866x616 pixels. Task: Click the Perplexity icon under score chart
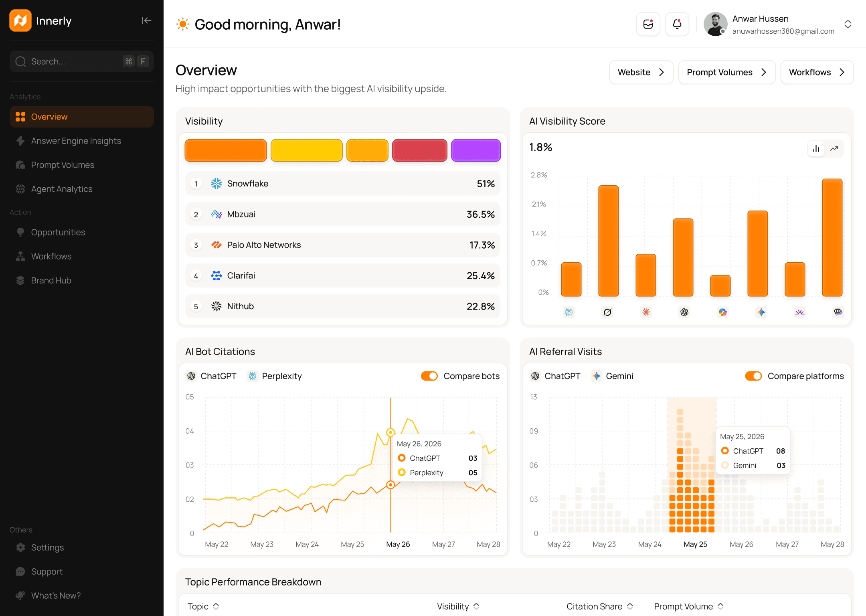[569, 312]
